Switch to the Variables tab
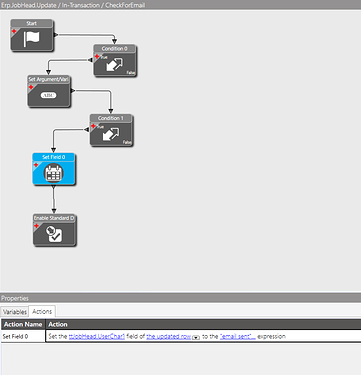 [x=14, y=312]
